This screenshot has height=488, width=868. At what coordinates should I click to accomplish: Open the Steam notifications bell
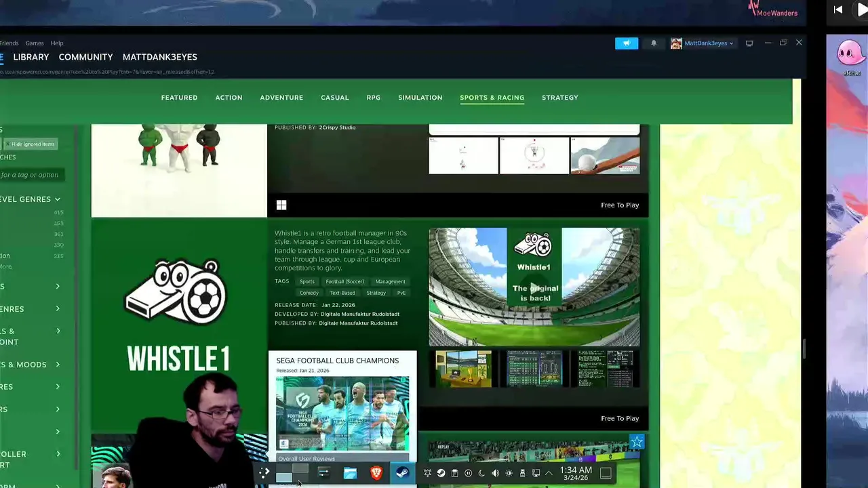click(x=654, y=43)
